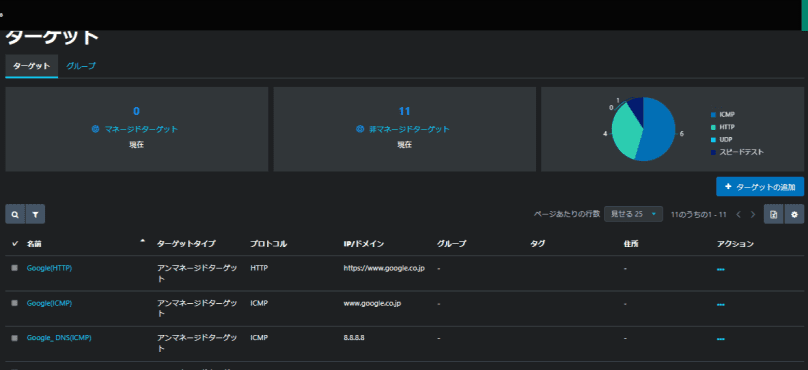Export the target list via file icon
The width and height of the screenshot is (808, 370).
click(x=773, y=214)
